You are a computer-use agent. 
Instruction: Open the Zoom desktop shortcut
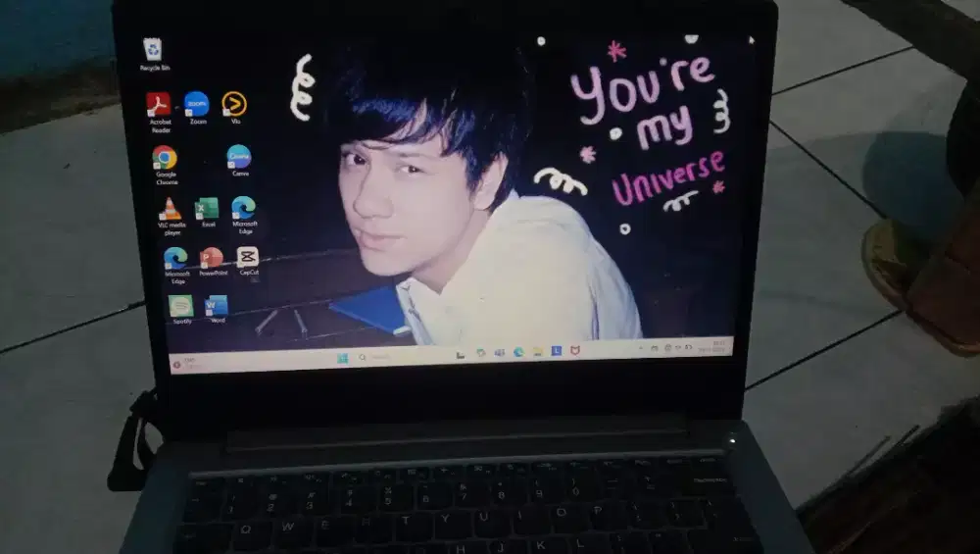197,104
